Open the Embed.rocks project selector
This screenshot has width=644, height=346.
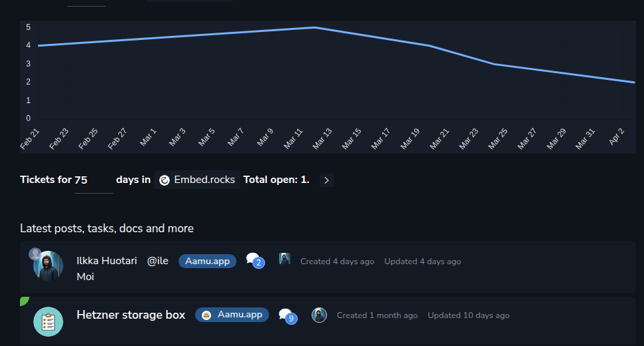tap(197, 180)
